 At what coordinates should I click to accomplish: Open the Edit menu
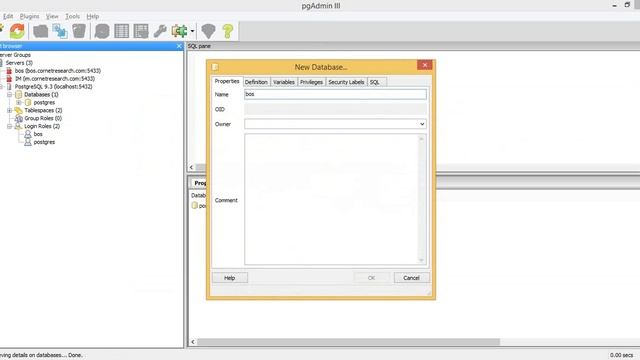(x=8, y=16)
